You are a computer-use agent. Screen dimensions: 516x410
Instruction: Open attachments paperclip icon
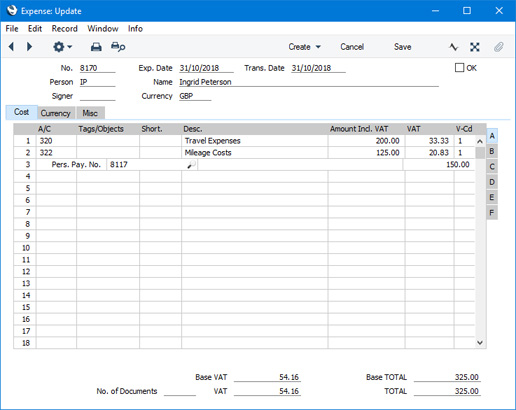[x=499, y=47]
